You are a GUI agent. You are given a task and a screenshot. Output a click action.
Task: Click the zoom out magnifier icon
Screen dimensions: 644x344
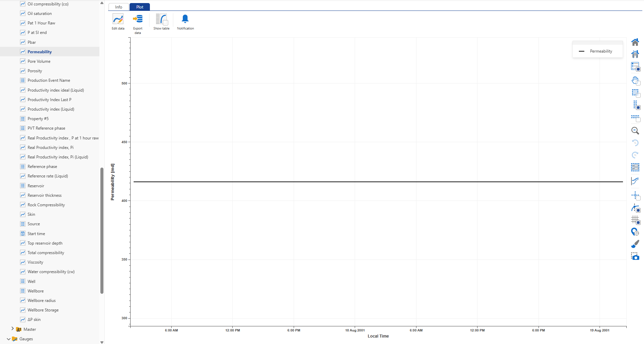(x=635, y=131)
